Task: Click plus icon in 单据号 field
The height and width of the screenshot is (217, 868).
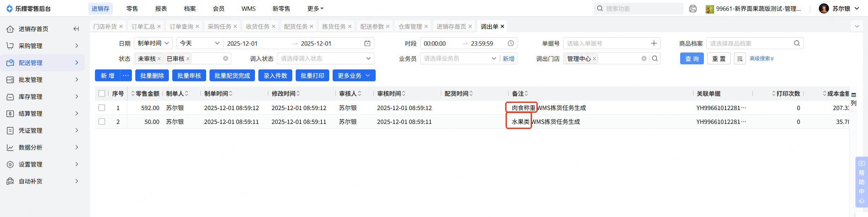Action: pyautogui.click(x=654, y=43)
